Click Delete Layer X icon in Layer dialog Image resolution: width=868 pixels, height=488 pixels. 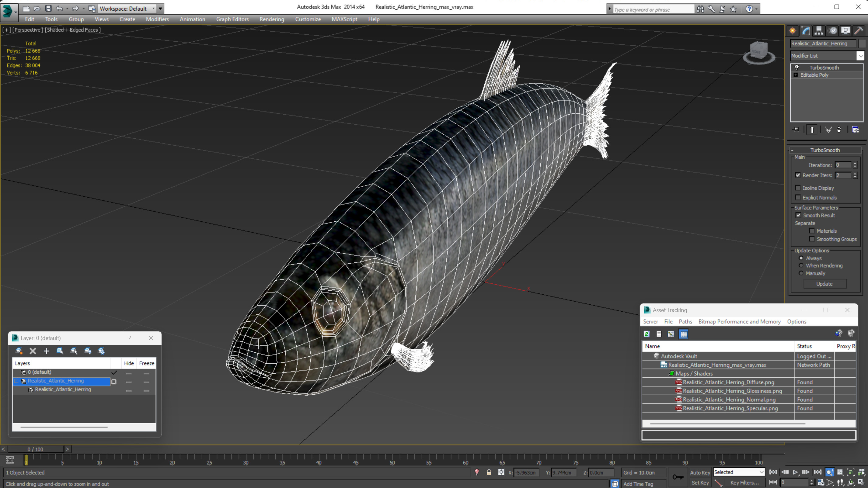click(x=33, y=351)
